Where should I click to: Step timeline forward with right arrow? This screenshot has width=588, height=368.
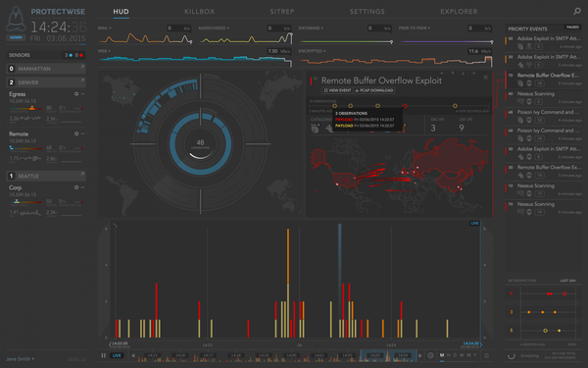pyautogui.click(x=420, y=355)
